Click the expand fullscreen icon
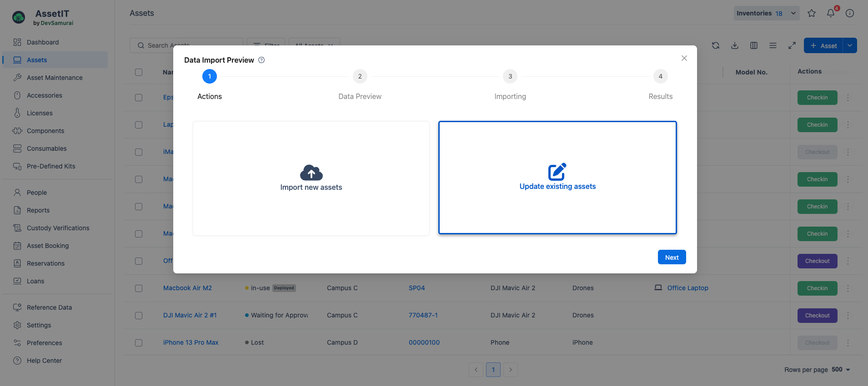This screenshot has width=868, height=386. 792,45
